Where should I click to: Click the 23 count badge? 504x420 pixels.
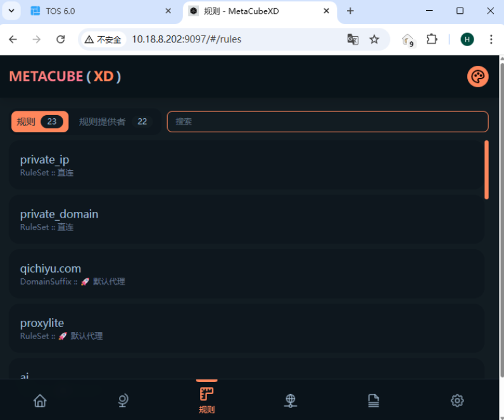click(x=52, y=121)
